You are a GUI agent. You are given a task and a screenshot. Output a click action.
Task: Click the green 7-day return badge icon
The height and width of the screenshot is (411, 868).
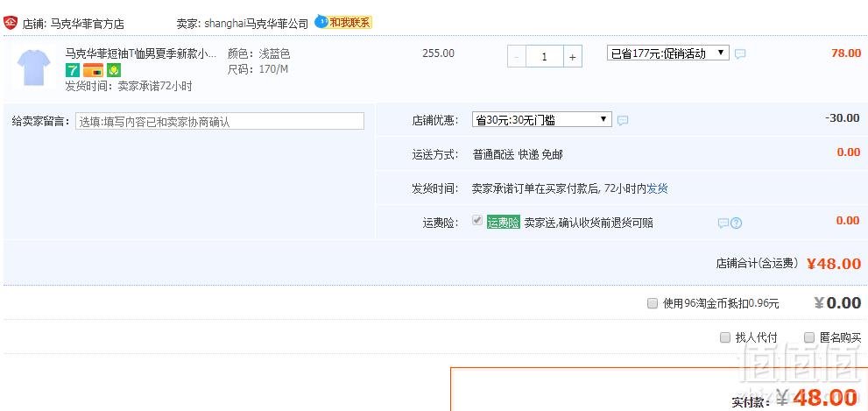tap(73, 70)
